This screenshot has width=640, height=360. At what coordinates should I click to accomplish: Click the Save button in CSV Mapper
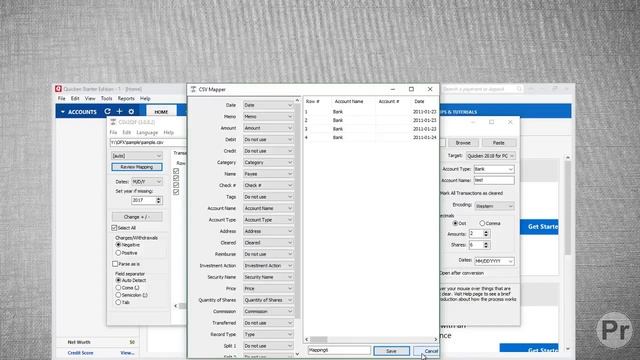pos(391,351)
